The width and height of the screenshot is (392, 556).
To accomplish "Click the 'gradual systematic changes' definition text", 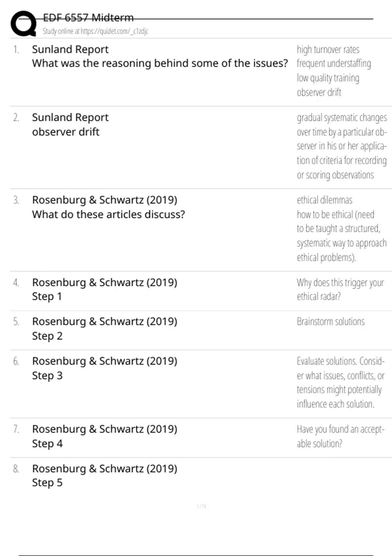I will (342, 146).
